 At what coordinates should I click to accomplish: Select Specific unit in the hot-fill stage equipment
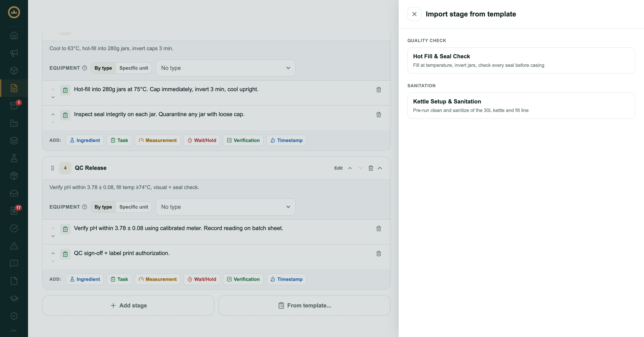(134, 68)
